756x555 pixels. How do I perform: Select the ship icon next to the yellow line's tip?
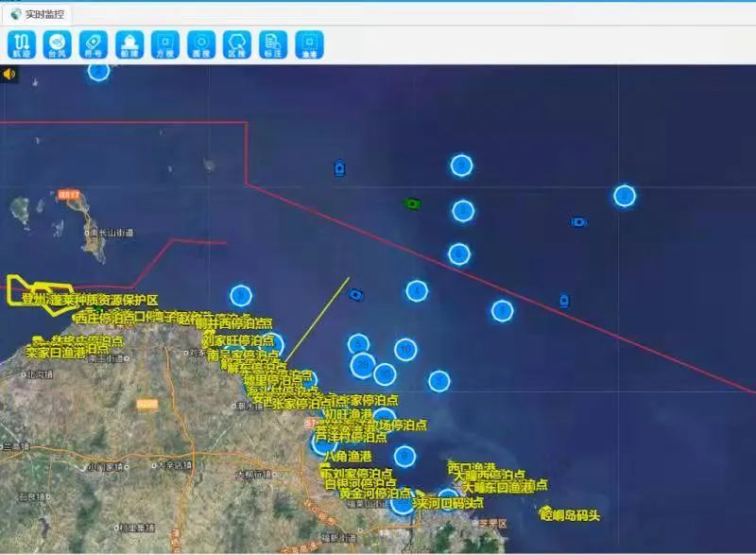point(356,295)
